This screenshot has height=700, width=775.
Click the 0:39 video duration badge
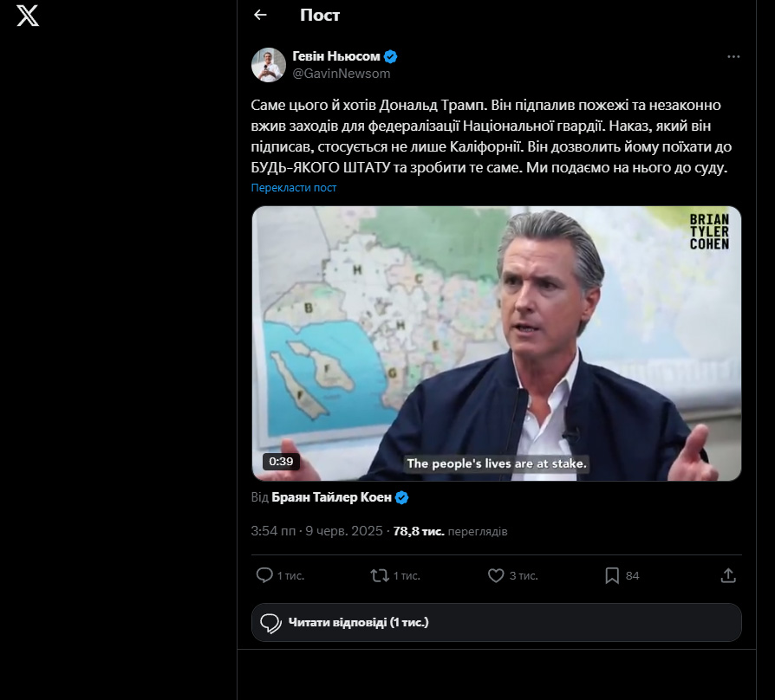281,462
